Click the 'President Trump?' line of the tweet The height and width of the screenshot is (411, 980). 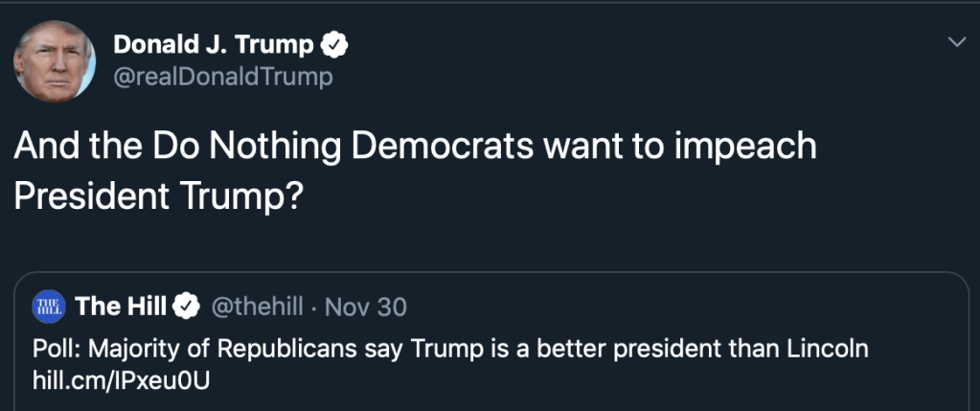(159, 194)
